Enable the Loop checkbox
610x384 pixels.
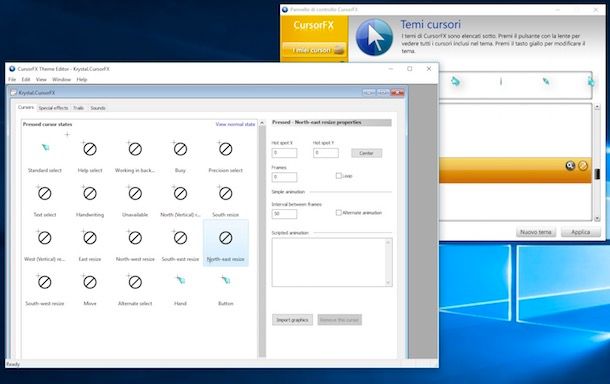[x=338, y=176]
